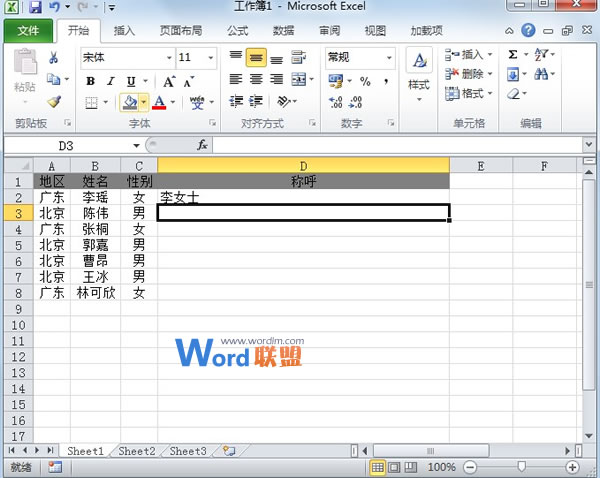The width and height of the screenshot is (600, 478).
Task: Open the number format dropdown showing 常规
Action: pyautogui.click(x=388, y=58)
